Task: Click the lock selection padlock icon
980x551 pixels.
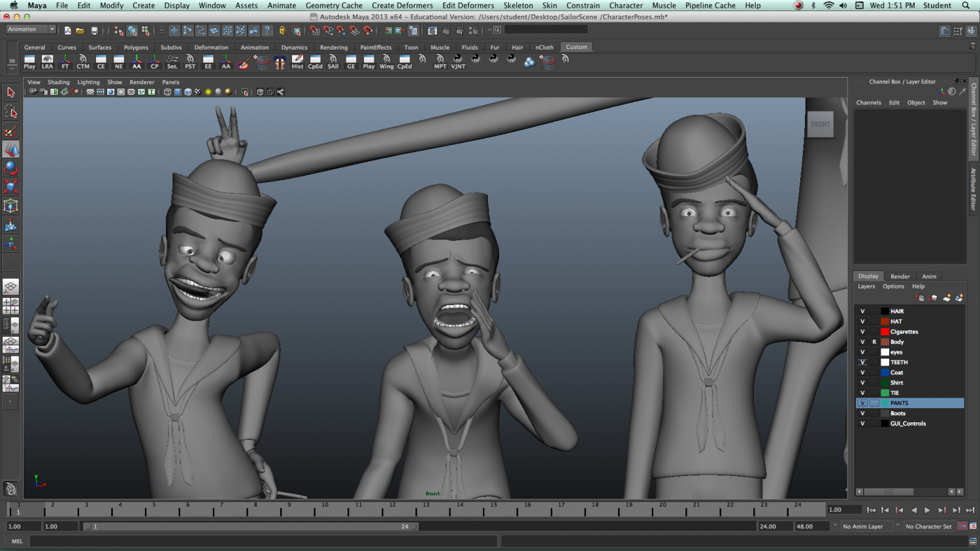Action: click(x=282, y=30)
